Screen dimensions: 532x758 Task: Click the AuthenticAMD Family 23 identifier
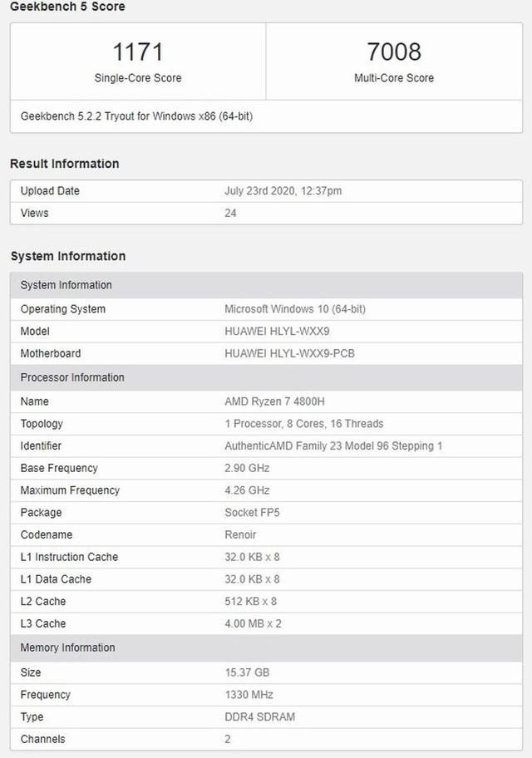[333, 446]
